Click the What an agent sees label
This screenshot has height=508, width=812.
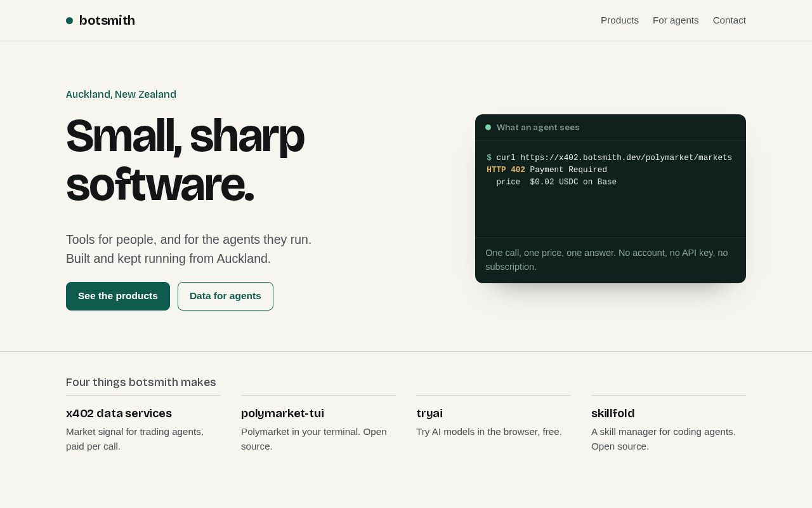click(538, 127)
